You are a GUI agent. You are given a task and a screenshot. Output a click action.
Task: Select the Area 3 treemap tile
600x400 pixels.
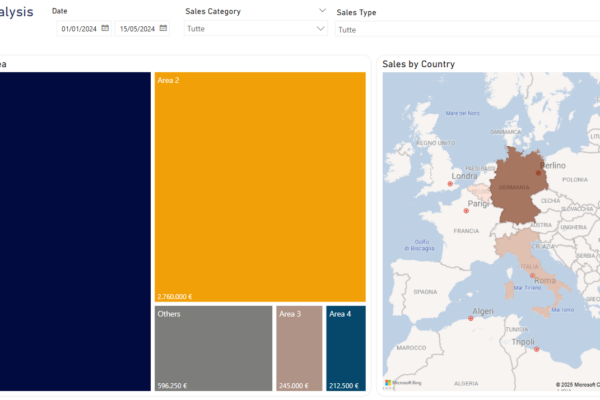tap(299, 348)
